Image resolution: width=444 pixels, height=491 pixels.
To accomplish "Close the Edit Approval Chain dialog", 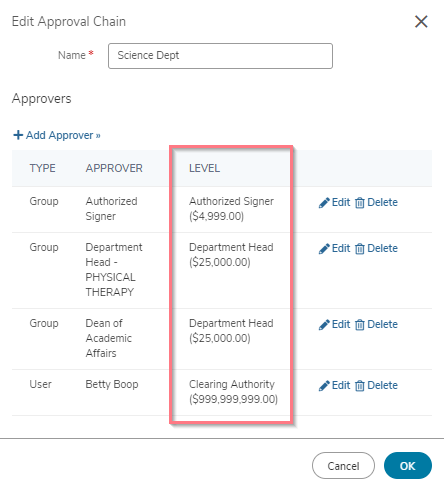I will (421, 22).
